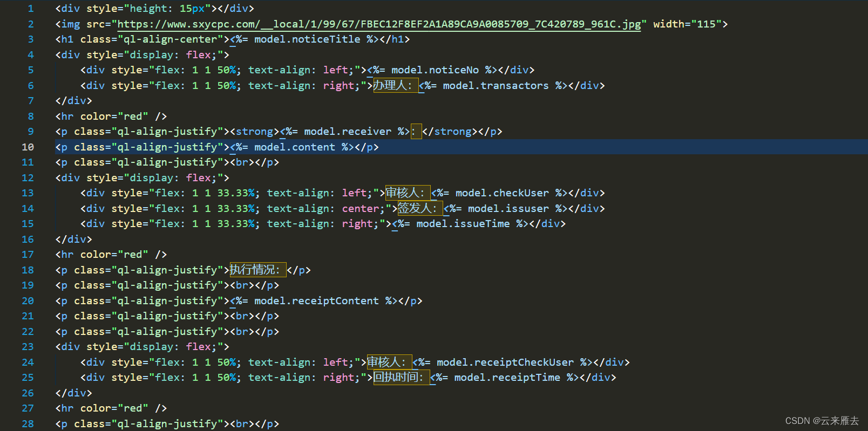Click the "model.noticeTitle" expression
This screenshot has width=868, height=431.
tap(307, 39)
